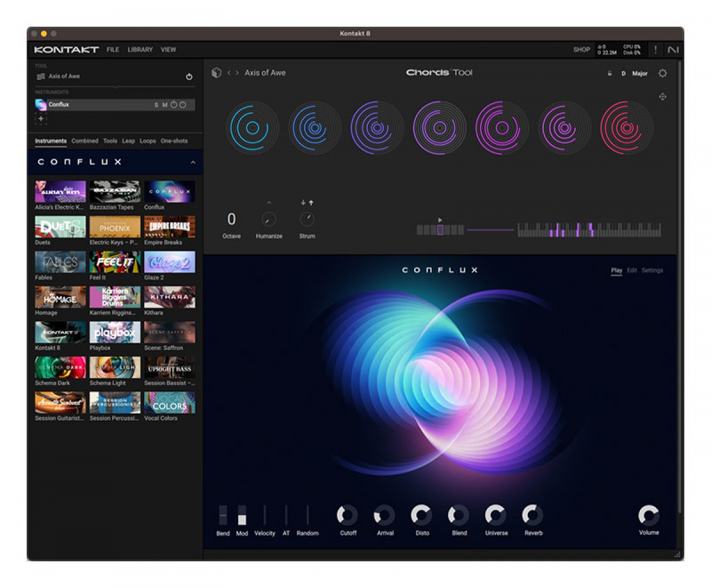Collapse the Conflux library header chevron
This screenshot has height=588, width=711.
coord(193,162)
